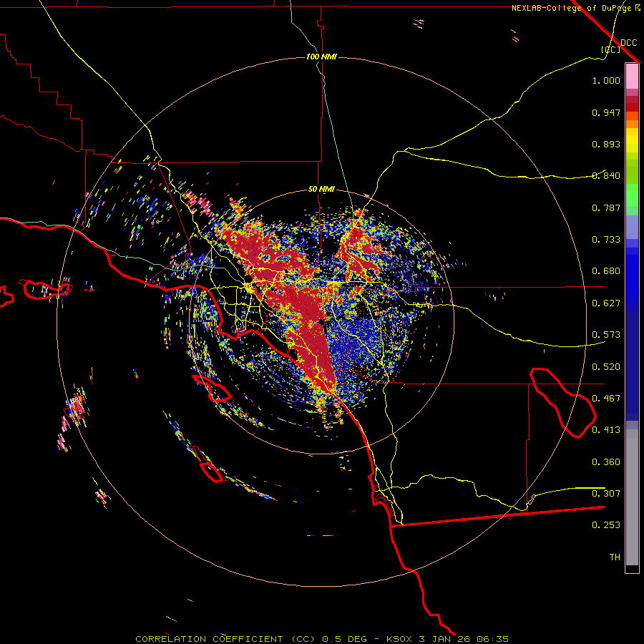Click the KSOX radar site identifier
This screenshot has height=644, width=644.
[x=399, y=639]
